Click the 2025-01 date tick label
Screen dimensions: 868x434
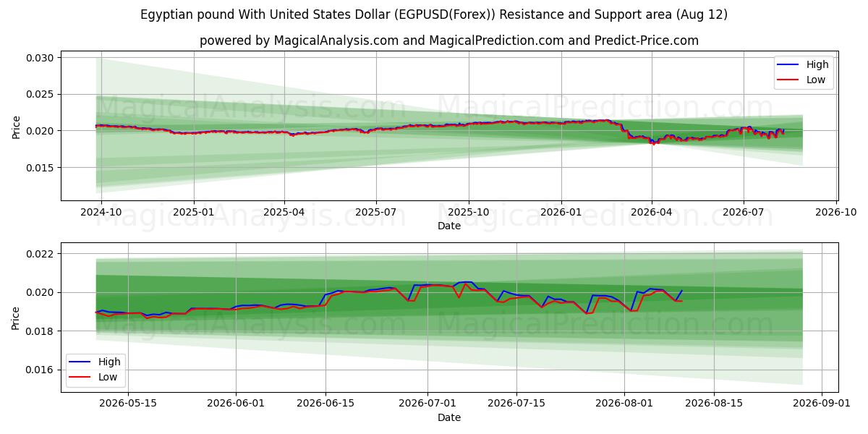click(x=193, y=213)
